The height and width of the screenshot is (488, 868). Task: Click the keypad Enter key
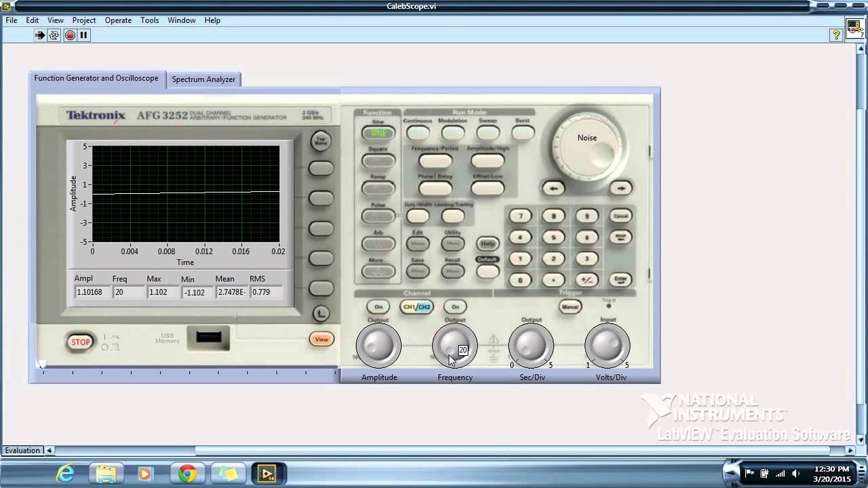click(620, 279)
